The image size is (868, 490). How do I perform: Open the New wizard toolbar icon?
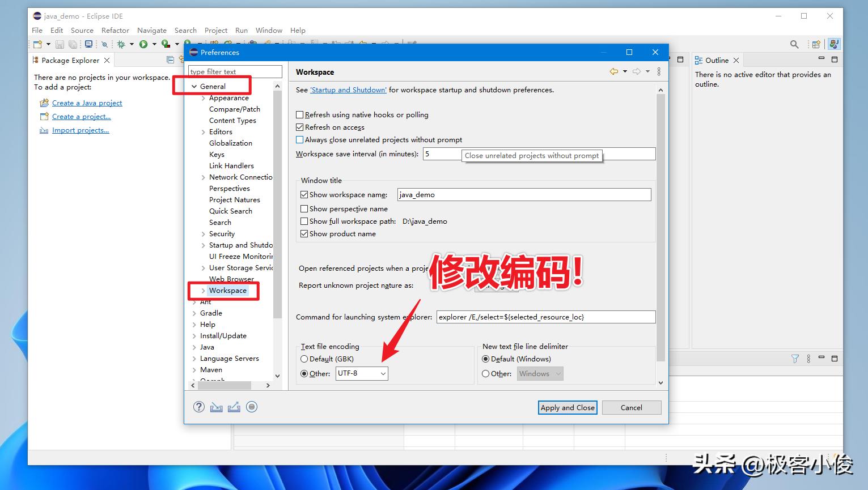(37, 44)
